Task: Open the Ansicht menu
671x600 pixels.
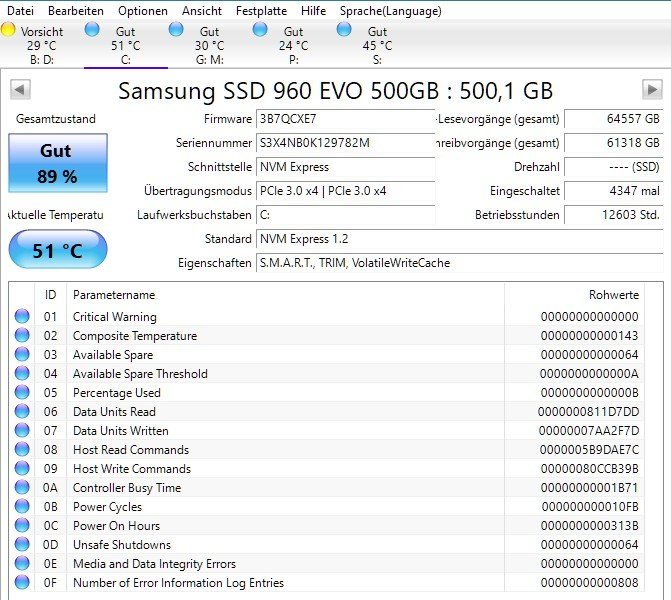Action: pos(202,11)
